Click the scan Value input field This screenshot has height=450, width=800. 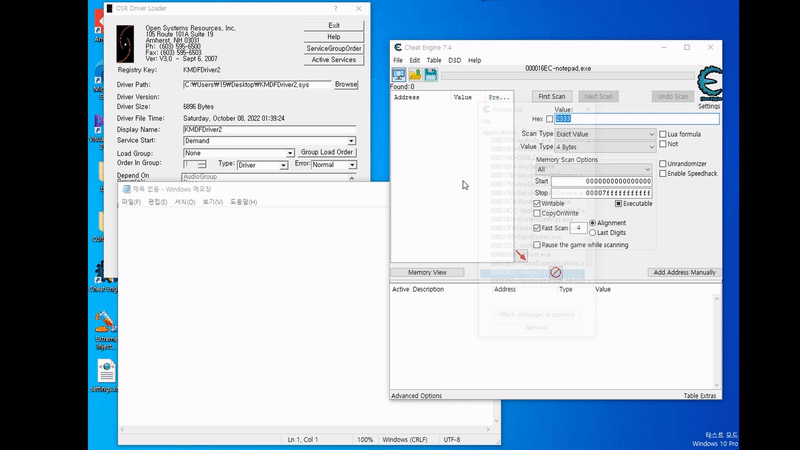[637, 119]
